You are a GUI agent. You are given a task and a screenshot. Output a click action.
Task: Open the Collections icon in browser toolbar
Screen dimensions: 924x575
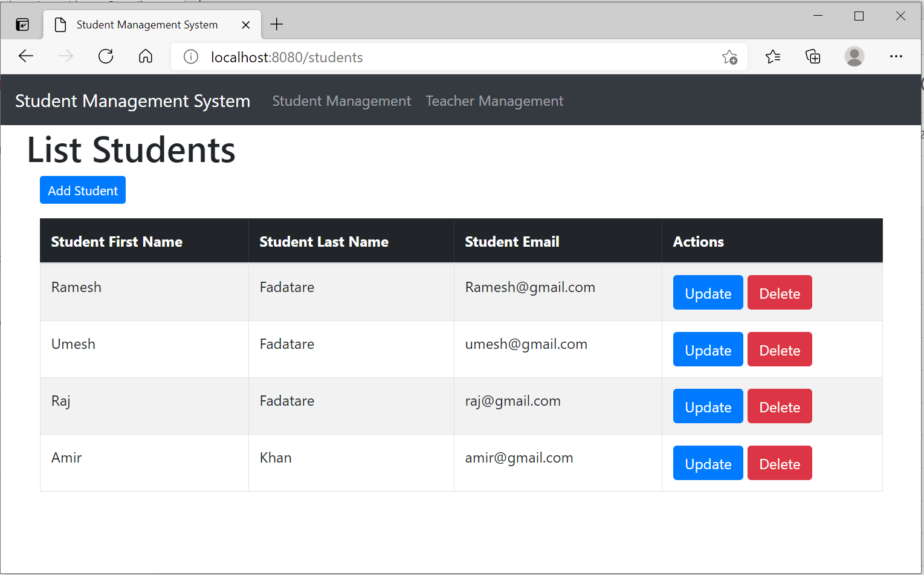point(813,56)
